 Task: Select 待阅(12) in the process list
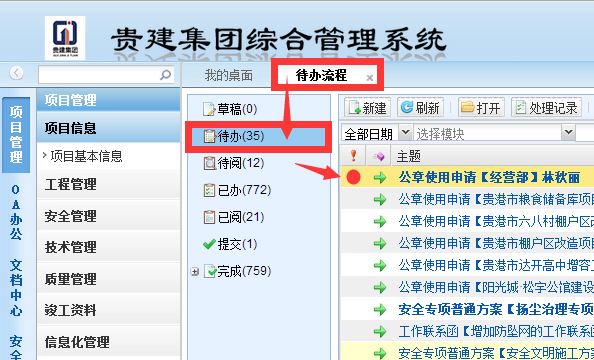click(x=234, y=163)
